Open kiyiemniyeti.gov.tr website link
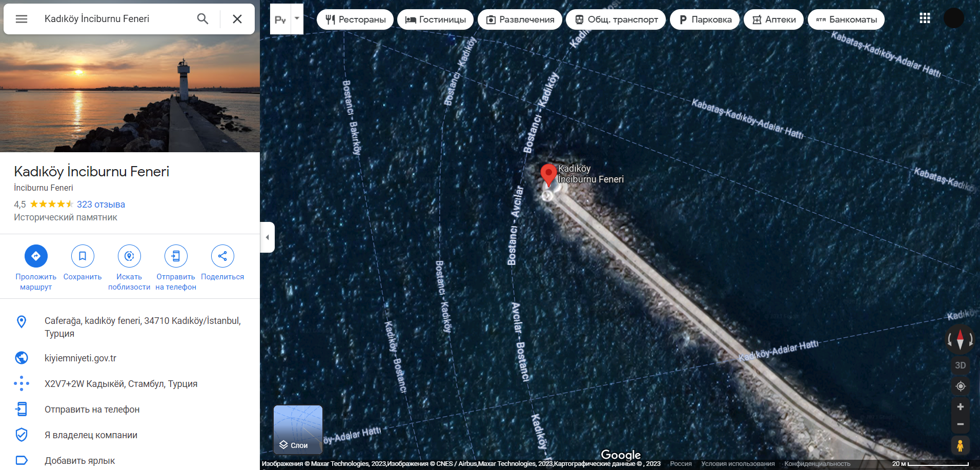The image size is (980, 470). coord(80,358)
